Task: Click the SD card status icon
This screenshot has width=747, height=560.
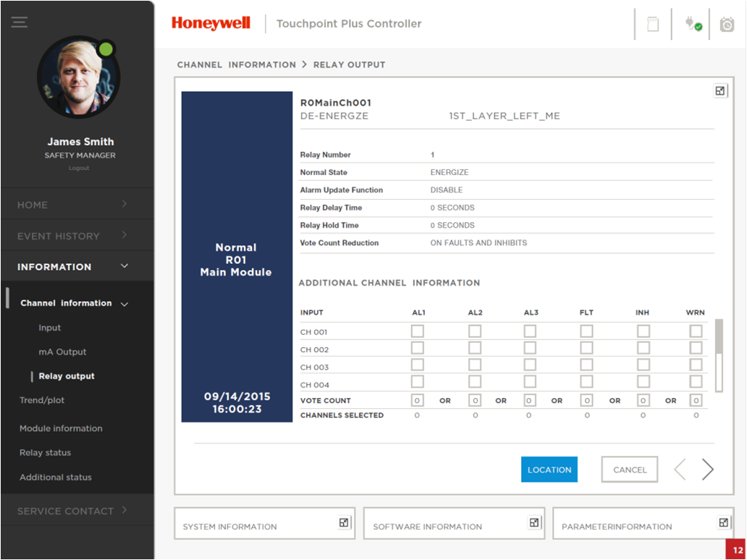Action: tap(652, 24)
